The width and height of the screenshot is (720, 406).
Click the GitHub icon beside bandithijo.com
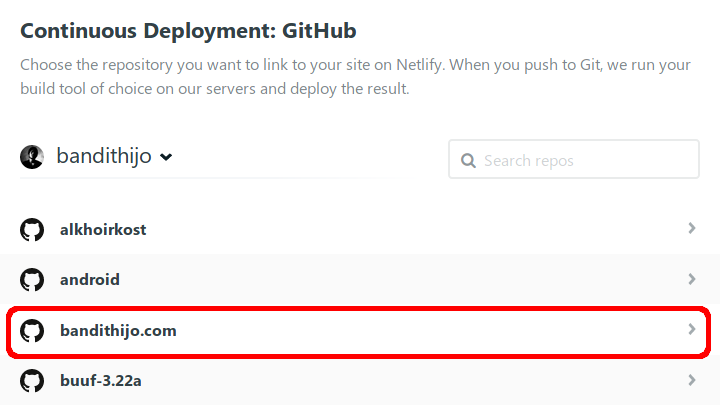click(x=32, y=331)
